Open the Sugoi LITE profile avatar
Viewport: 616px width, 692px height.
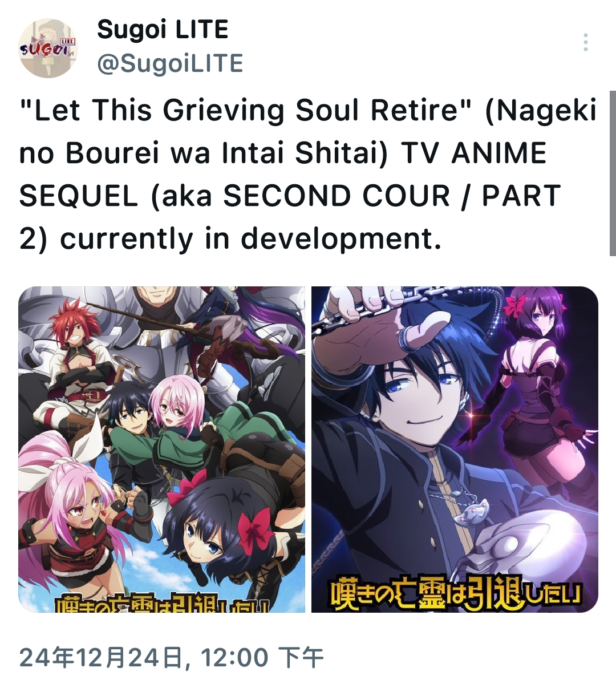48,48
